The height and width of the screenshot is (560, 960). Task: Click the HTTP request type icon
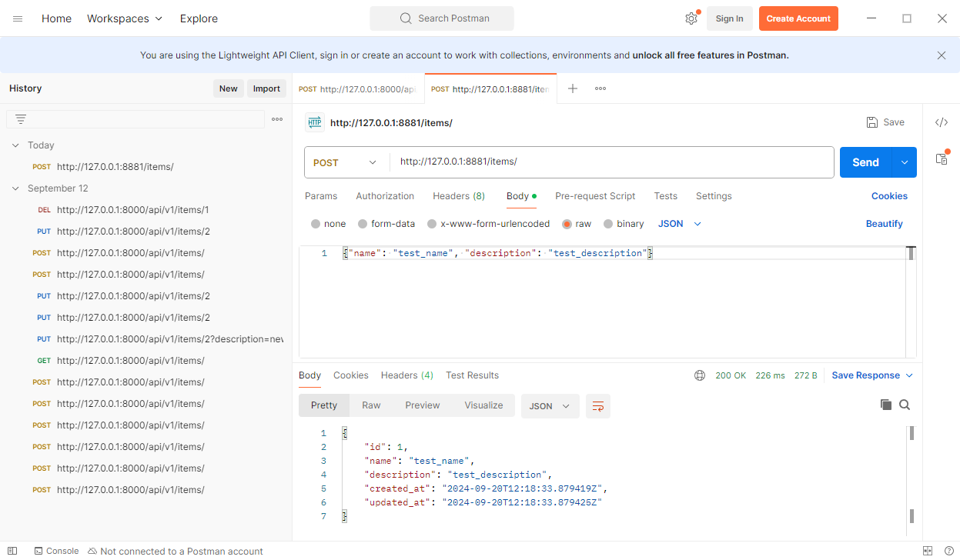tap(315, 122)
